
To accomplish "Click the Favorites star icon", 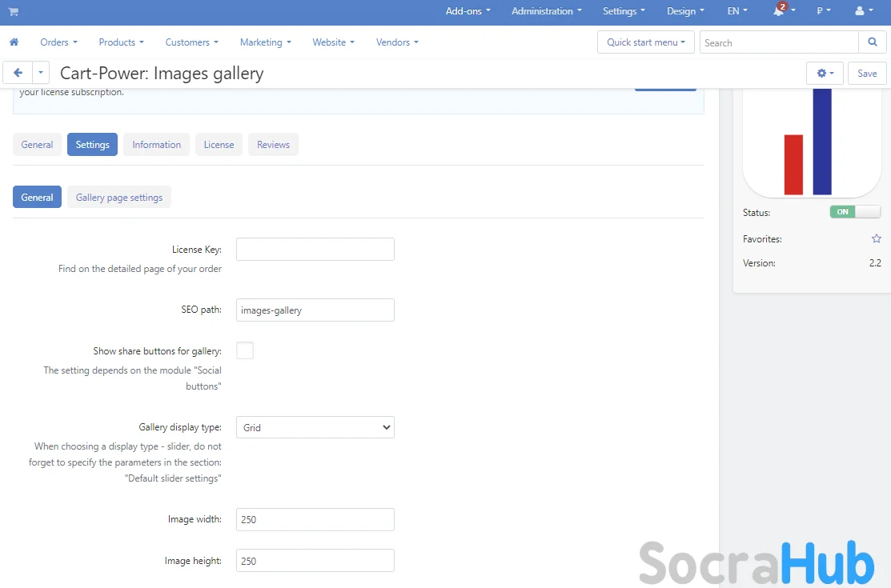I will click(x=876, y=239).
